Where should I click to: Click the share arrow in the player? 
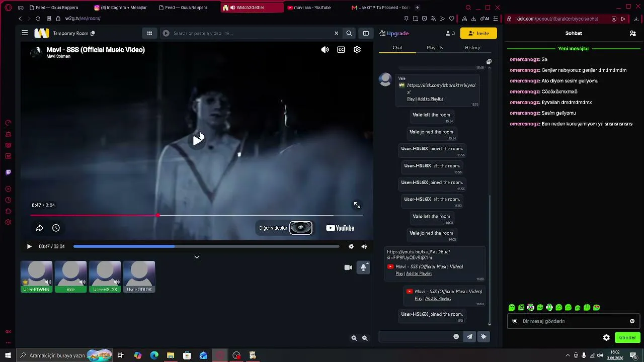[x=40, y=228]
